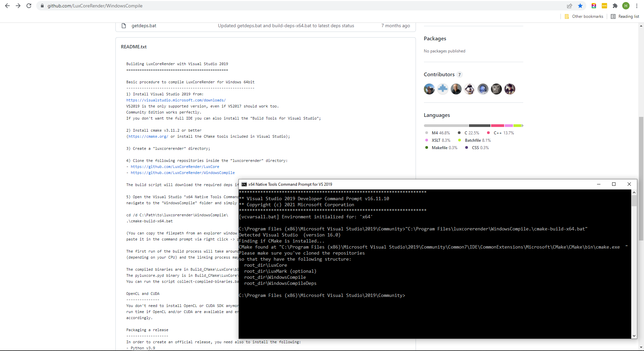
Task: Reload the GitHub page
Action: click(29, 6)
